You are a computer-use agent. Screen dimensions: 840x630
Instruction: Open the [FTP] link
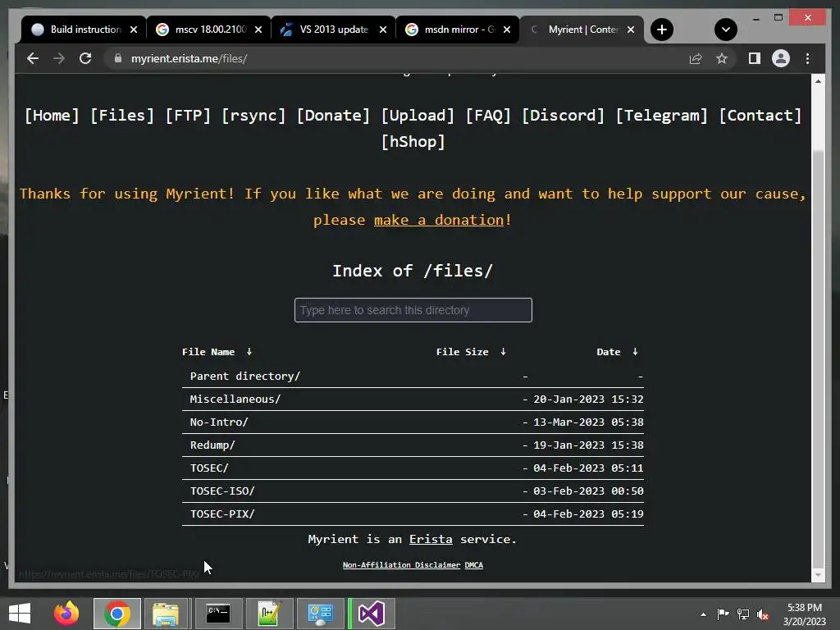[188, 115]
